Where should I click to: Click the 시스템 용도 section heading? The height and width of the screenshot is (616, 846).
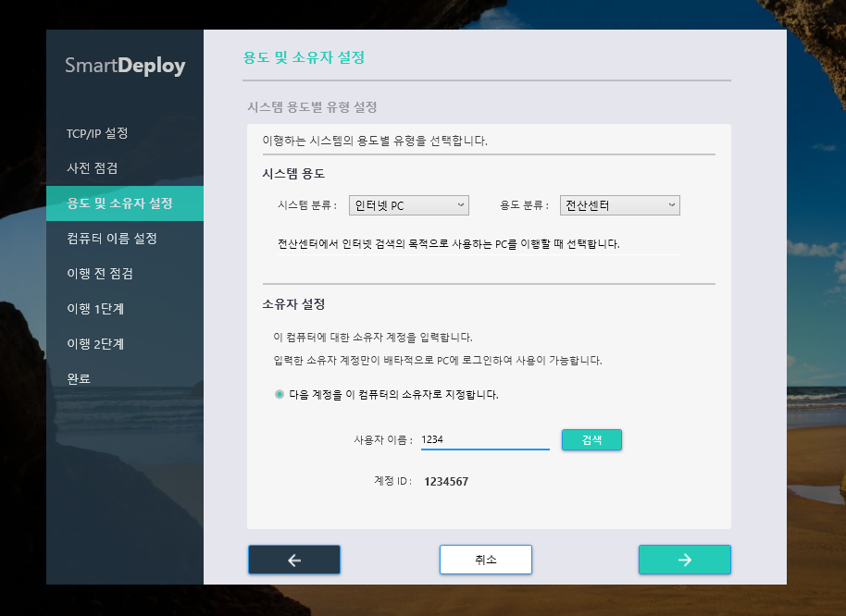pyautogui.click(x=293, y=174)
